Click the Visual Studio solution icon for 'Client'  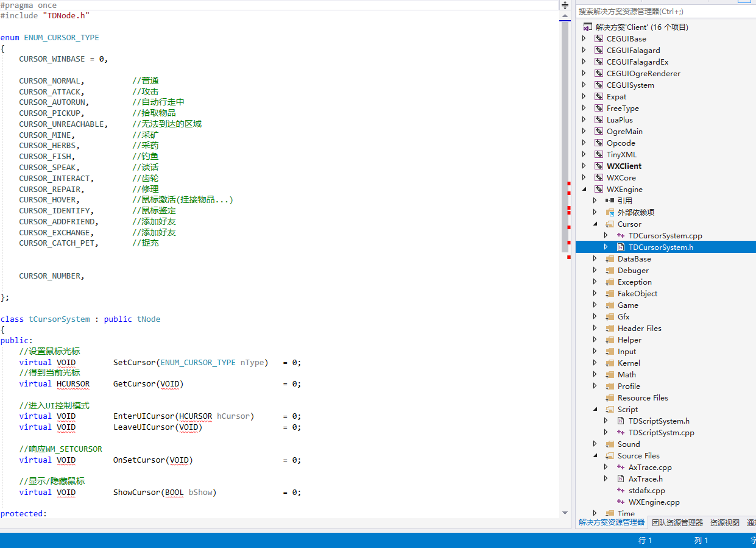(587, 27)
